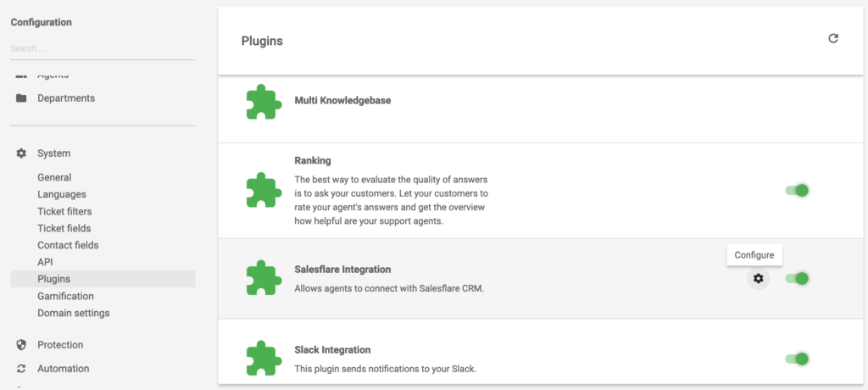Screen dimensions: 868x390
Task: Click the Protection shield icon
Action: (x=22, y=345)
